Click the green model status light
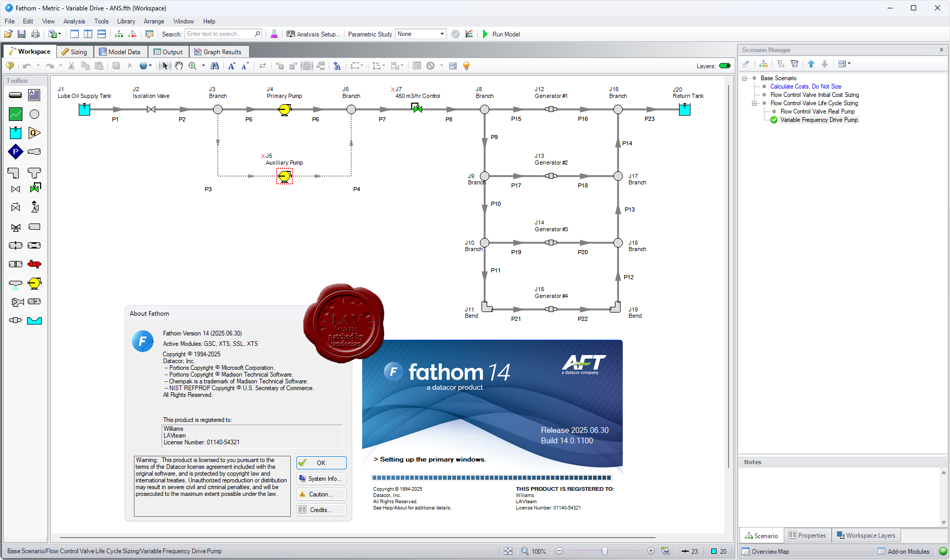Image resolution: width=950 pixels, height=560 pixels. coord(943,551)
